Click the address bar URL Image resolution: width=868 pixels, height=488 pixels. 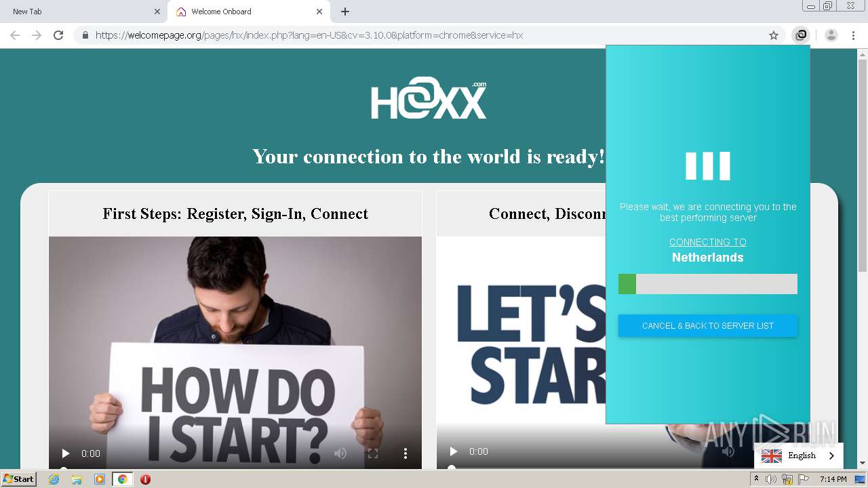coord(309,35)
